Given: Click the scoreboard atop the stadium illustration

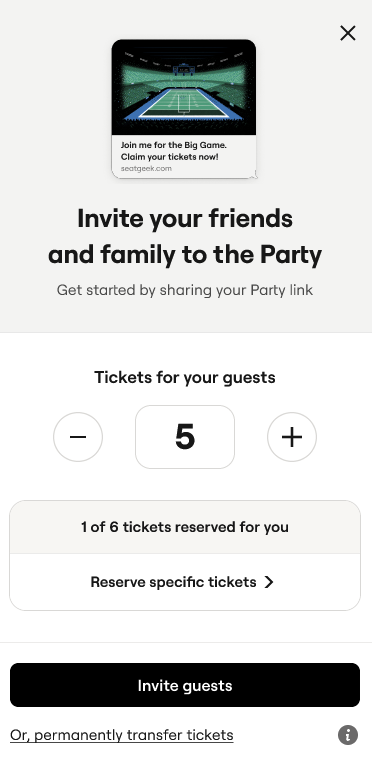Looking at the screenshot, I should (184, 70).
